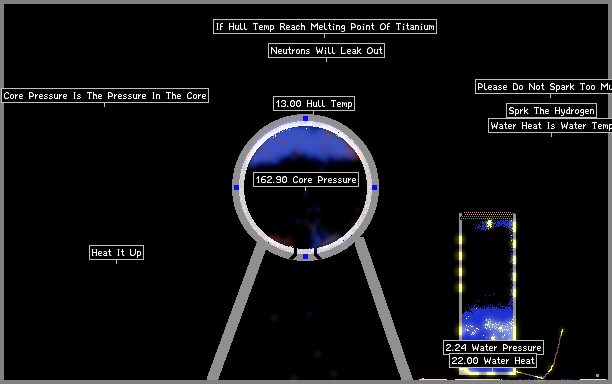Select the "Sprk The Hydrogen" sign
This screenshot has height=384, width=612.
point(552,111)
